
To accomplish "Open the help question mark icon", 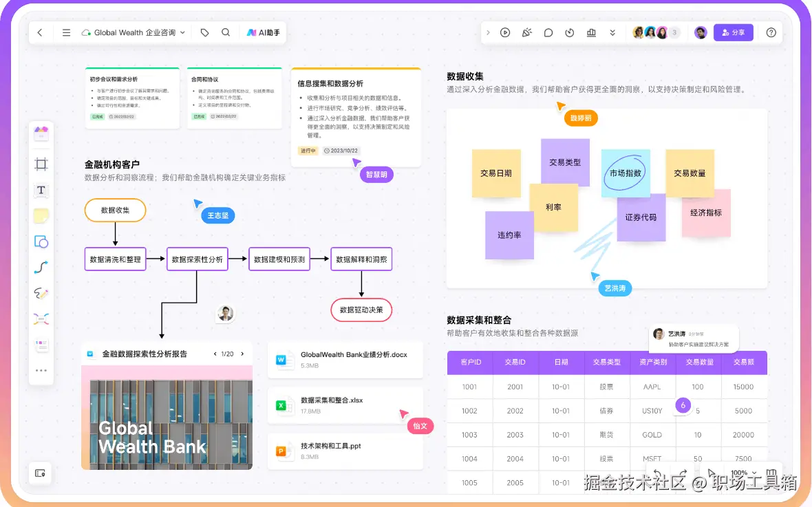I will tap(771, 32).
